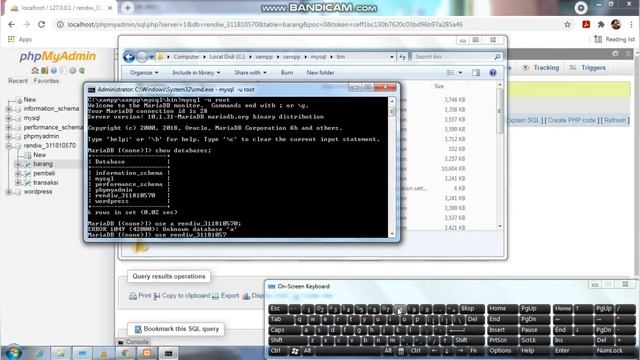640x360 pixels.
Task: Toggle left Ctrl key on On-Screen Keyboard
Action: click(x=278, y=351)
